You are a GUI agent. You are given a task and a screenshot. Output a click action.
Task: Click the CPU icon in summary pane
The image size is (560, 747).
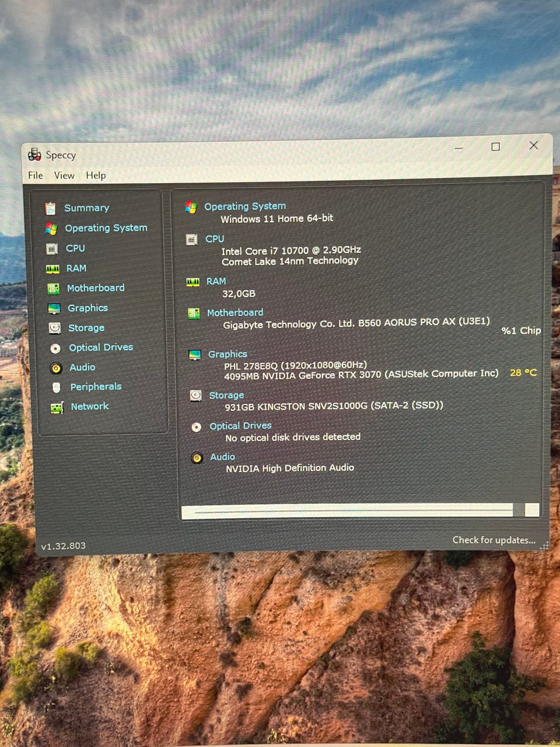(191, 239)
